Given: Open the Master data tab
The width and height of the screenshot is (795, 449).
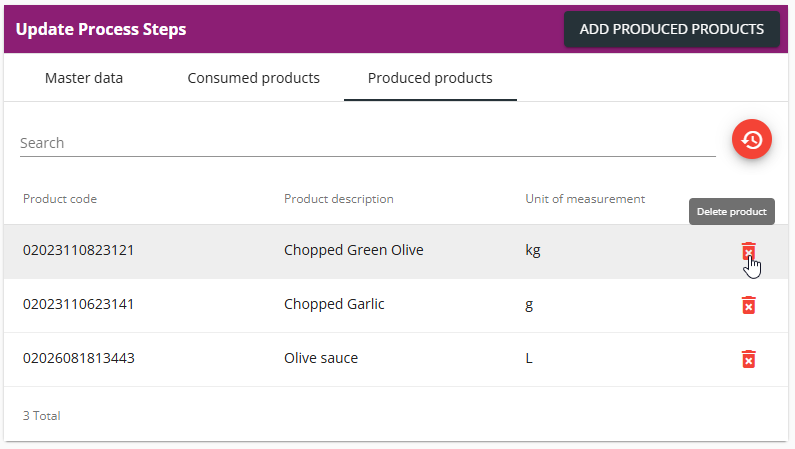Looking at the screenshot, I should [84, 78].
